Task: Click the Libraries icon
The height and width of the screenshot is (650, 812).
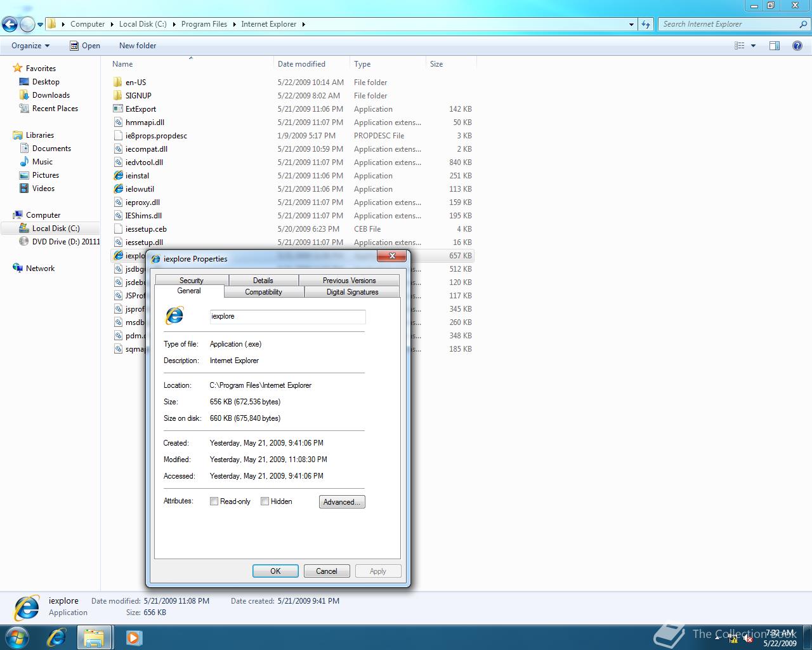Action: click(x=18, y=135)
